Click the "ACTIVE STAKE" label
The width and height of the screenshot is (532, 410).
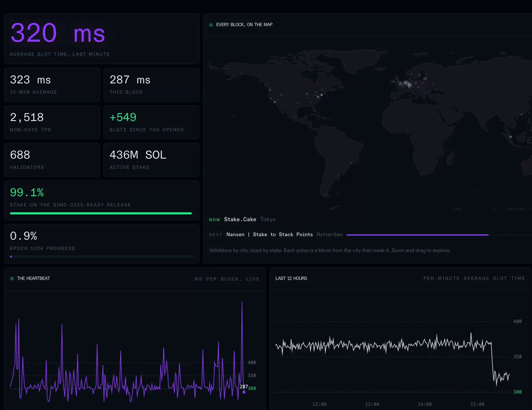tap(129, 168)
